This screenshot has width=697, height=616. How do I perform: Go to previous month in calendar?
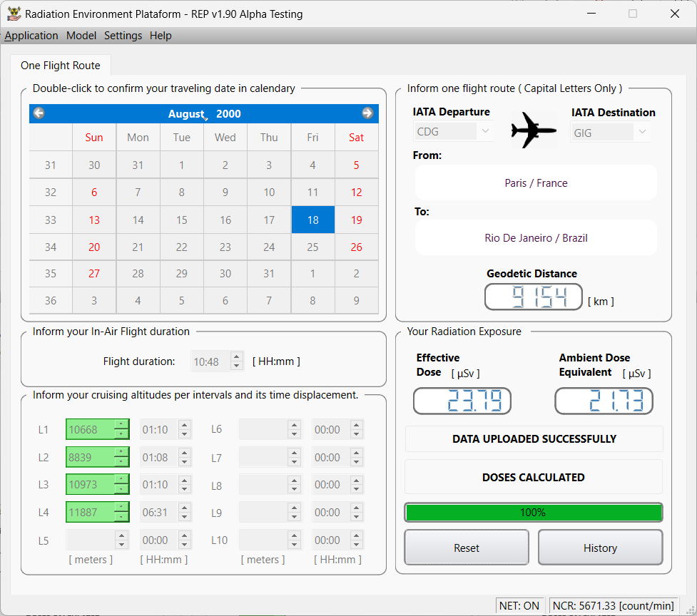pyautogui.click(x=39, y=113)
